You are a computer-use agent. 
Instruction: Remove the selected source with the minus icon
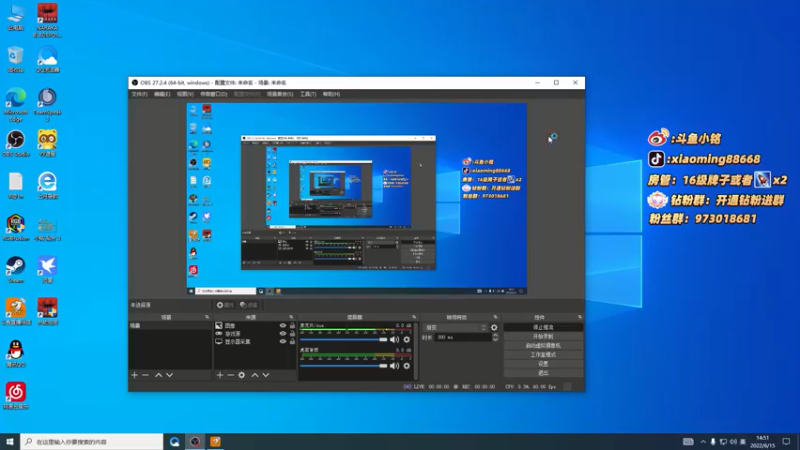coord(231,375)
